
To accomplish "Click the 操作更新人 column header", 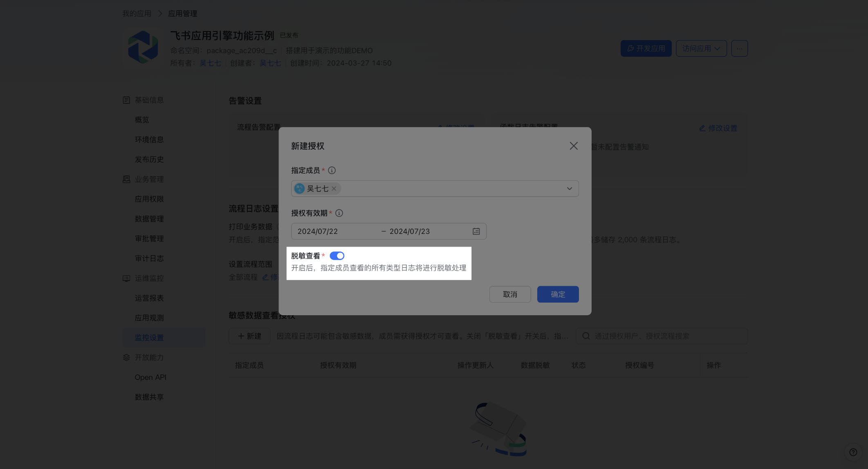I will pyautogui.click(x=475, y=365).
